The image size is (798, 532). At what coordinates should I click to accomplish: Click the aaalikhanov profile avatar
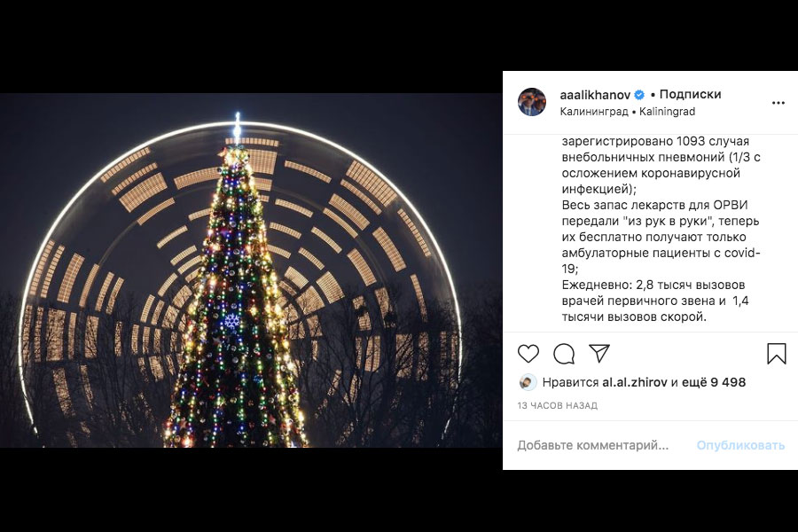(532, 102)
